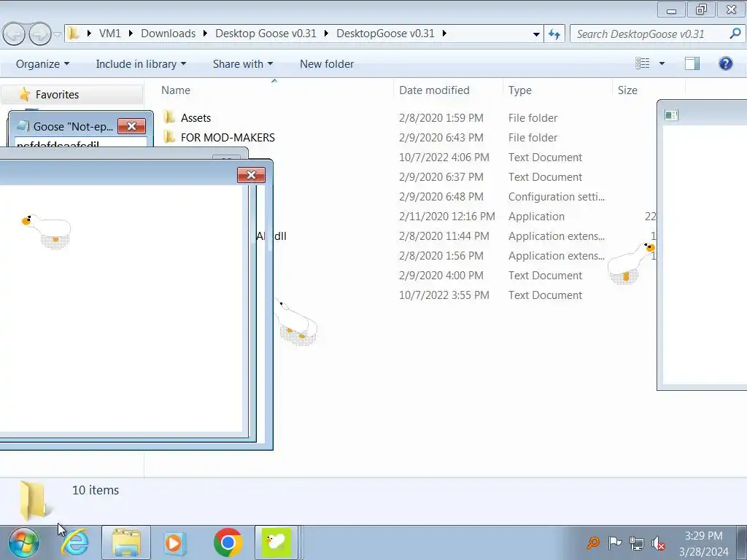The image size is (747, 560).
Task: Expand arrow after last DesktopGoose v0.31 breadcrumb
Action: tap(444, 34)
